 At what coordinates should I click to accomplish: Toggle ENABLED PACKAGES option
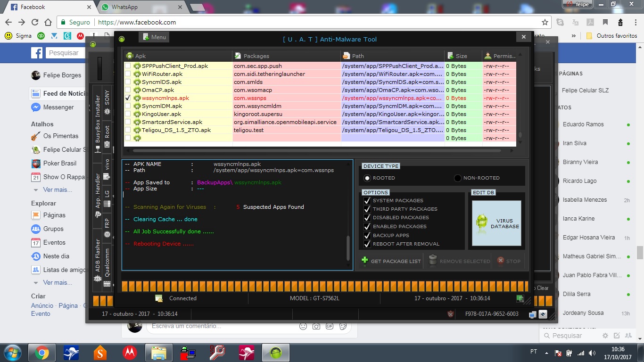pos(367,226)
